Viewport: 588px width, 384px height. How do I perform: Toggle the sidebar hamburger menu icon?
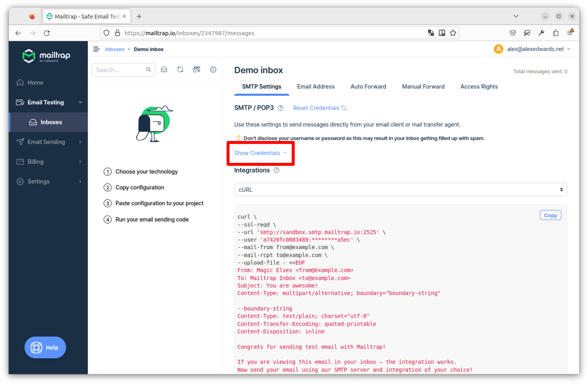click(x=96, y=49)
